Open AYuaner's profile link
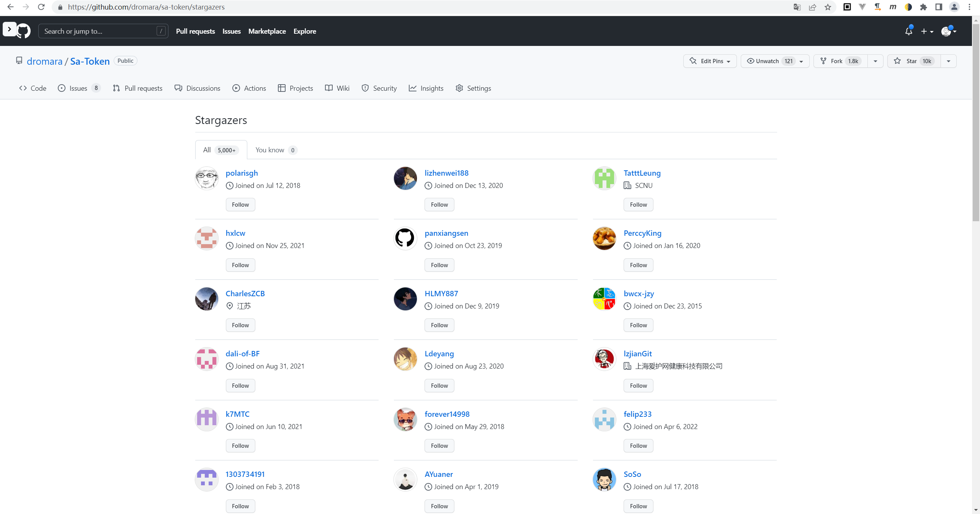Screen dimensions: 980x514 [x=439, y=474]
